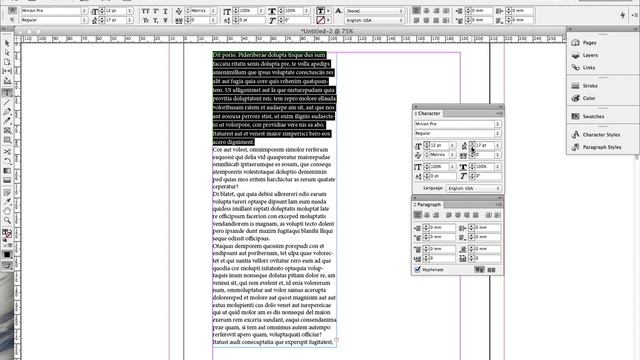This screenshot has height=360, width=640.
Task: Select the Free Transform tool
Action: 7,161
